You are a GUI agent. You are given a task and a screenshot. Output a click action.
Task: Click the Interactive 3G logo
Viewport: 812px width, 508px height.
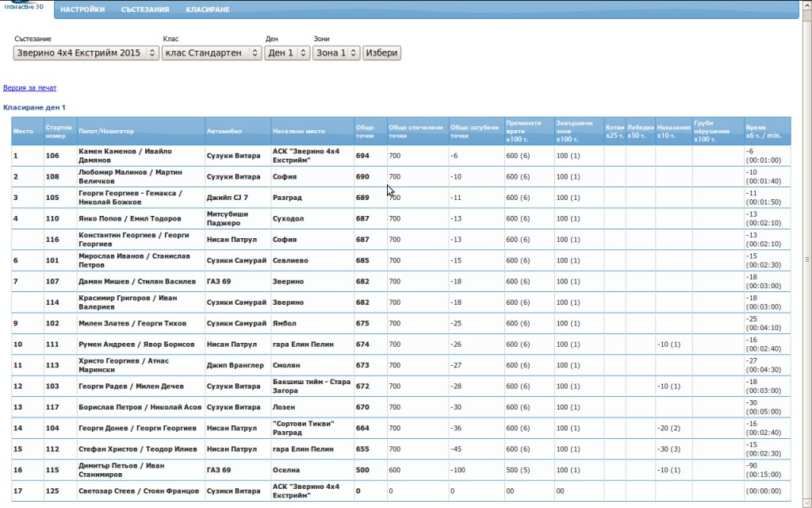[x=24, y=6]
